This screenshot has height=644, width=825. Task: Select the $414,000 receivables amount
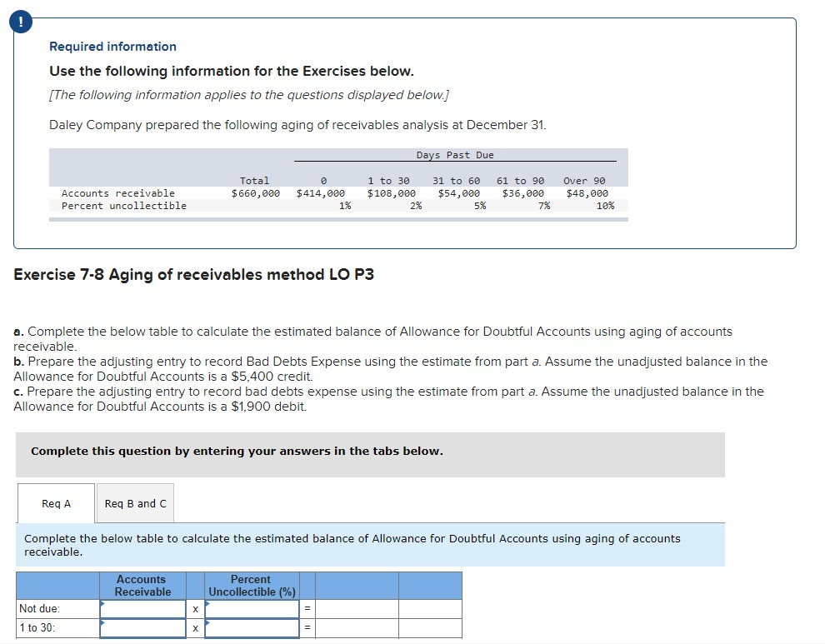tap(321, 193)
